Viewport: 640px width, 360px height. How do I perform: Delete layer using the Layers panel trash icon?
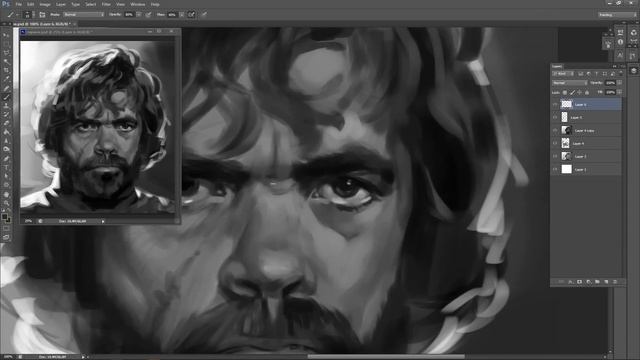coord(615,282)
